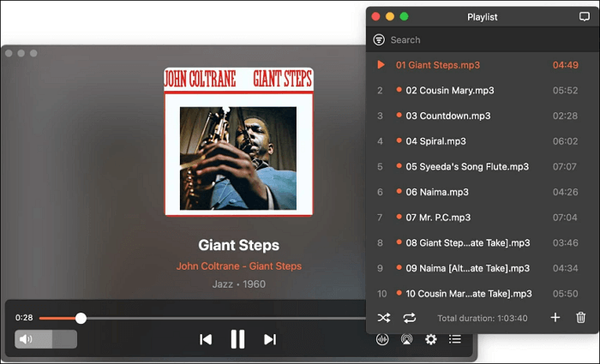Click the play arrow beside 01 Giant Steps.mp3
Screen dimensions: 600x364
(x=381, y=64)
